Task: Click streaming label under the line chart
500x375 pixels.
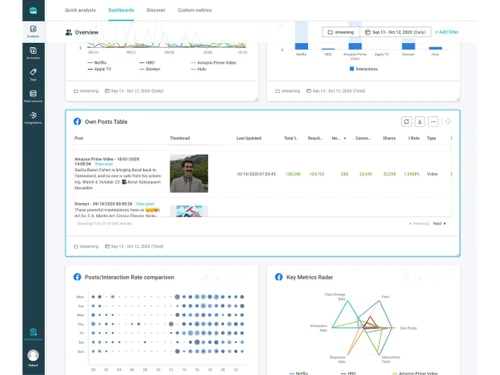Action: pos(86,91)
